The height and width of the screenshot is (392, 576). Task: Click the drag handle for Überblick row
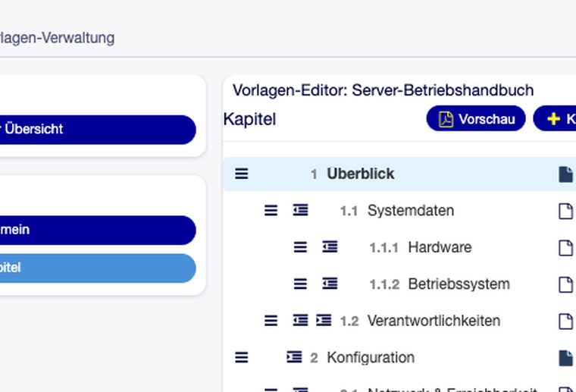(x=241, y=174)
